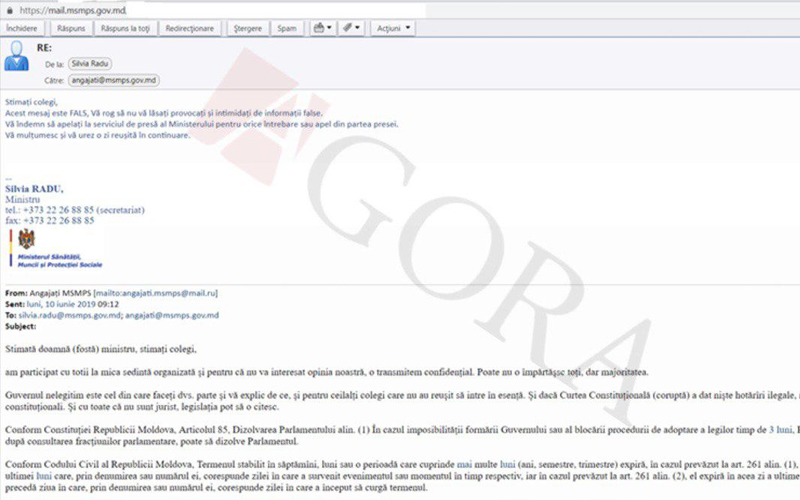This screenshot has width=800, height=500.
Task: Click the angajati@msmps.gov.md recipient chip
Action: pyautogui.click(x=113, y=79)
